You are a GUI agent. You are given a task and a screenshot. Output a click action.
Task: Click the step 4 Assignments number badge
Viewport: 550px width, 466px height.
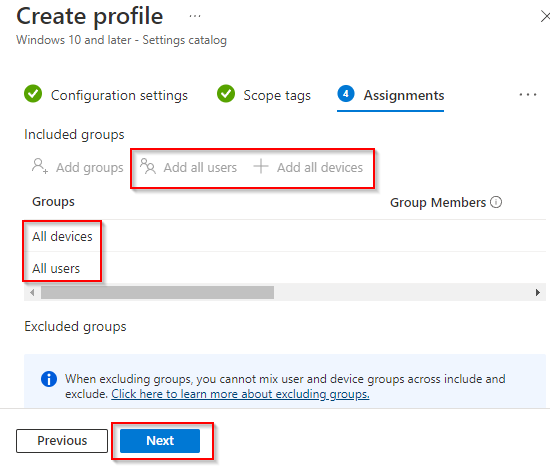(346, 94)
